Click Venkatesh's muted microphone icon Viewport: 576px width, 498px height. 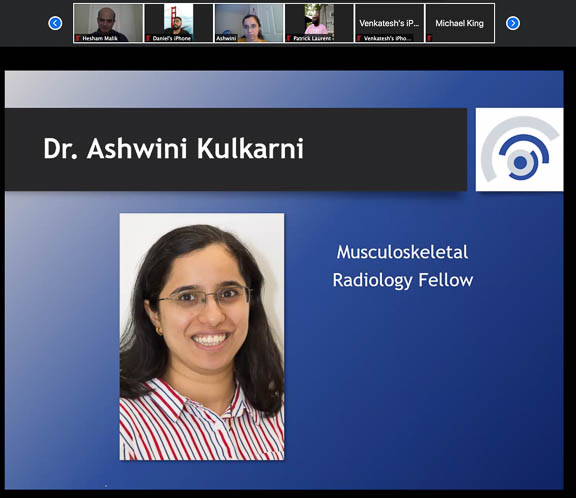click(360, 38)
